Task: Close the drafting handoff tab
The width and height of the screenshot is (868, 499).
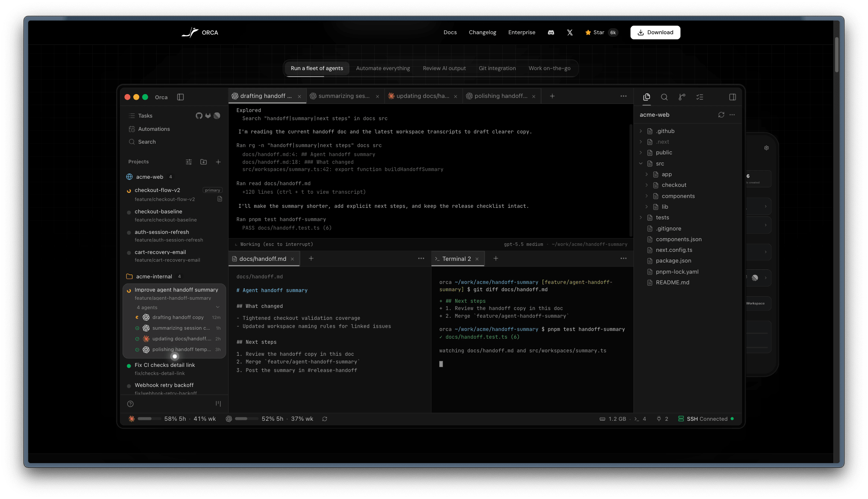Action: [299, 97]
